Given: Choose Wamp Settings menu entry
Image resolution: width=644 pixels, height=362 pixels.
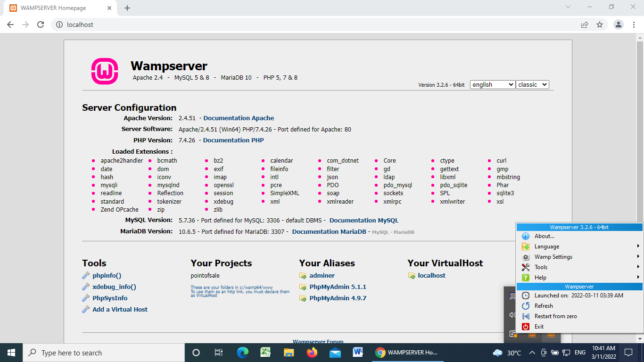Looking at the screenshot, I should point(580,257).
